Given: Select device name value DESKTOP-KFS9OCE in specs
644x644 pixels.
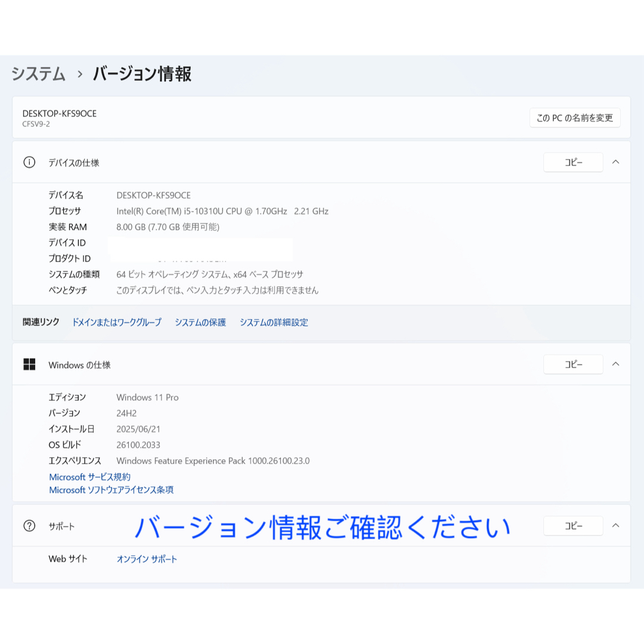Looking at the screenshot, I should click(x=154, y=195).
